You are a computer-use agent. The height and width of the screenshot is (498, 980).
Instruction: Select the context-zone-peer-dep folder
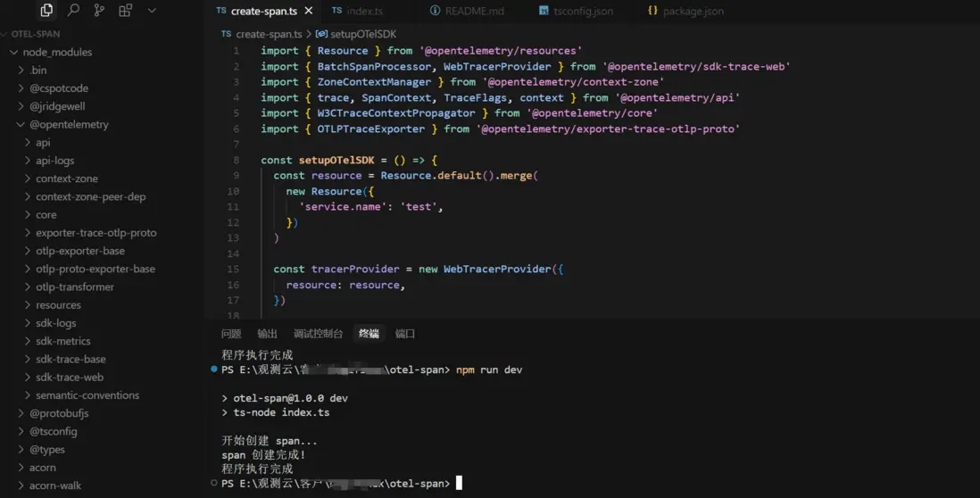91,197
